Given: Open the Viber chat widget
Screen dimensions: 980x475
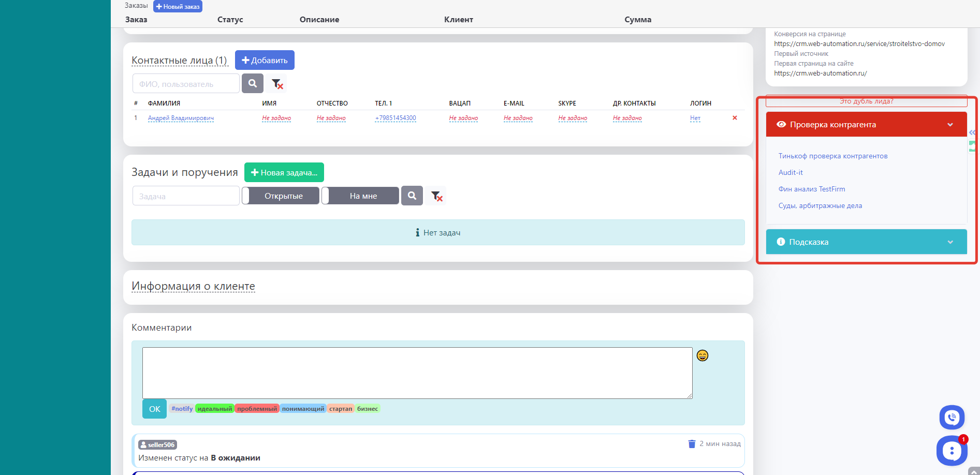Looking at the screenshot, I should [952, 417].
